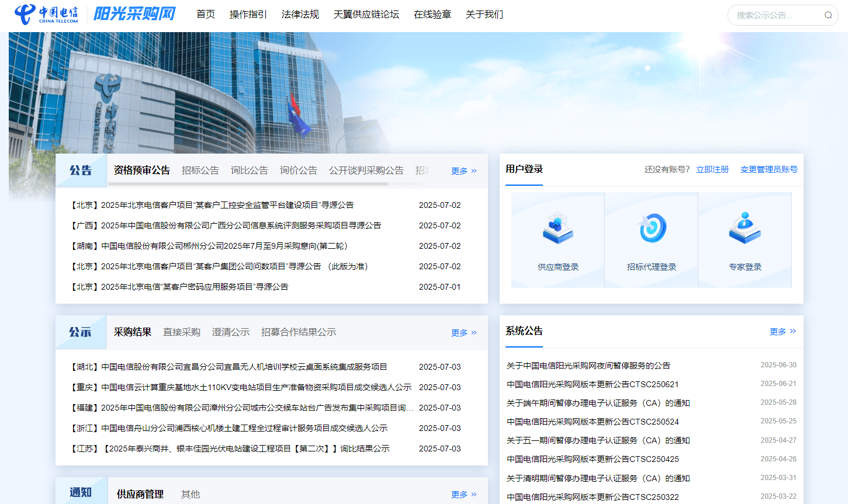Open 首页 in top navigation
The height and width of the screenshot is (504, 848).
click(206, 14)
